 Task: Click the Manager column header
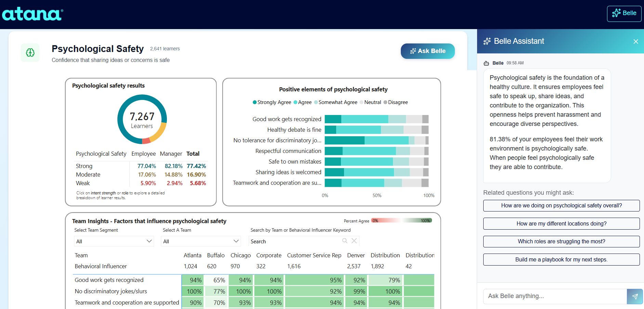[171, 154]
